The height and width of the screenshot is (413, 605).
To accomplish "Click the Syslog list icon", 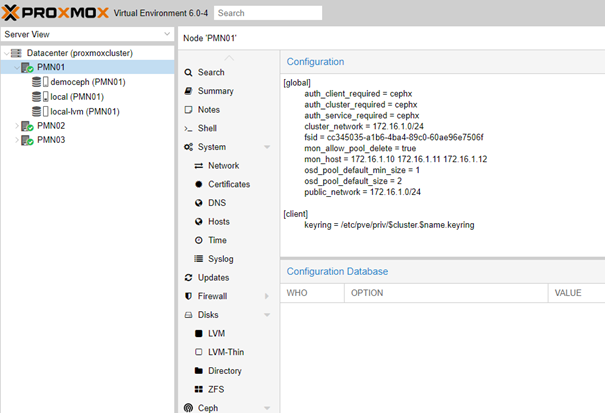I will (199, 259).
